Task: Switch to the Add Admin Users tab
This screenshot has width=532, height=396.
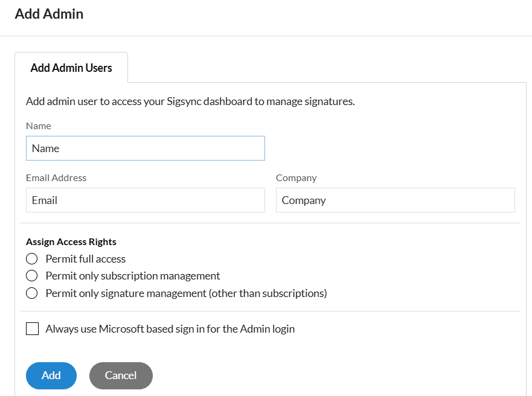Action: [x=71, y=68]
